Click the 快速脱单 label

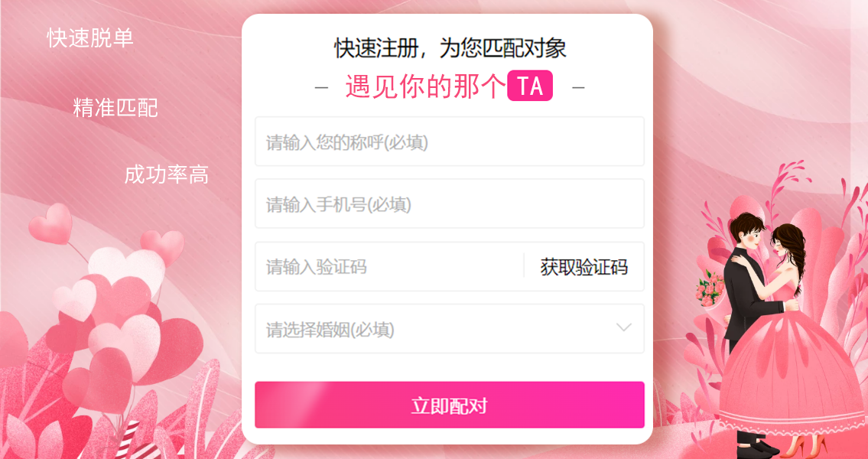(90, 38)
